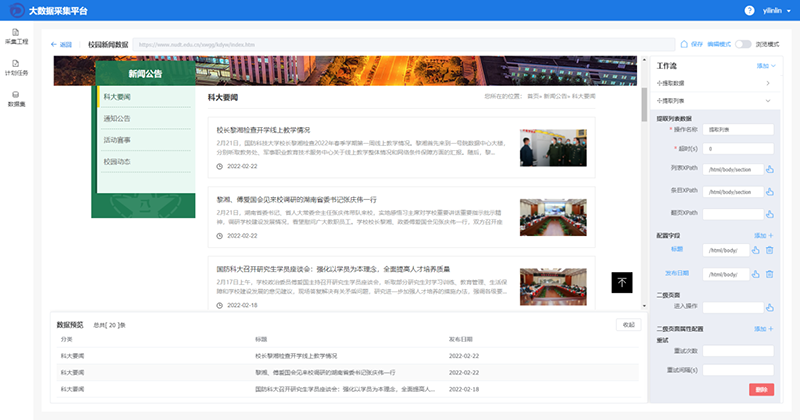Click the page URL address field
This screenshot has height=420, width=800.
[404, 45]
